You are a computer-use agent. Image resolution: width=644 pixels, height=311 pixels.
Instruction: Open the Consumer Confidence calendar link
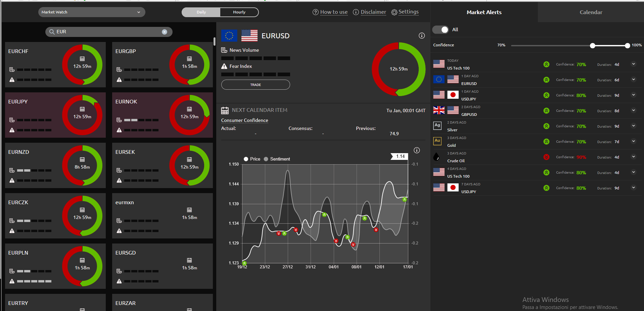point(244,120)
